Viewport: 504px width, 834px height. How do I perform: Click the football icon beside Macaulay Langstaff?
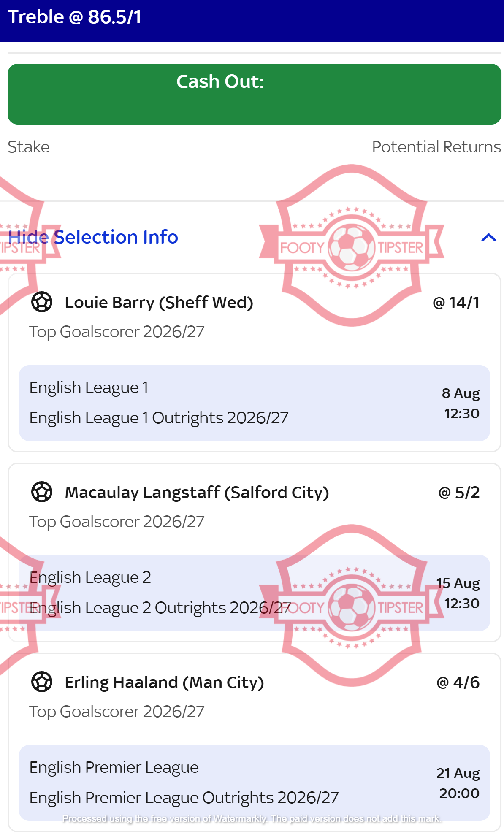click(x=42, y=492)
